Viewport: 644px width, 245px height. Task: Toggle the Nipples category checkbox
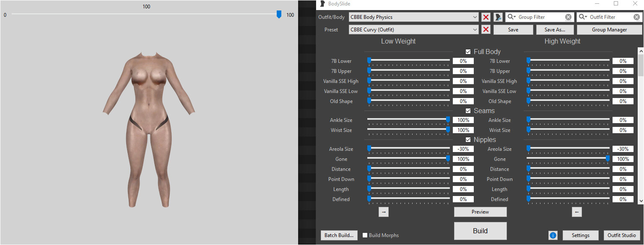pyautogui.click(x=468, y=140)
